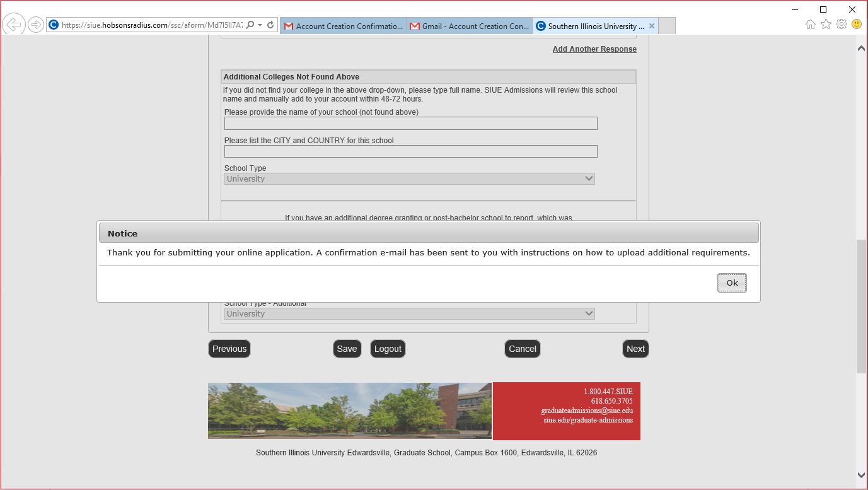Open the browser tools gear icon
This screenshot has height=490, width=868.
[842, 25]
